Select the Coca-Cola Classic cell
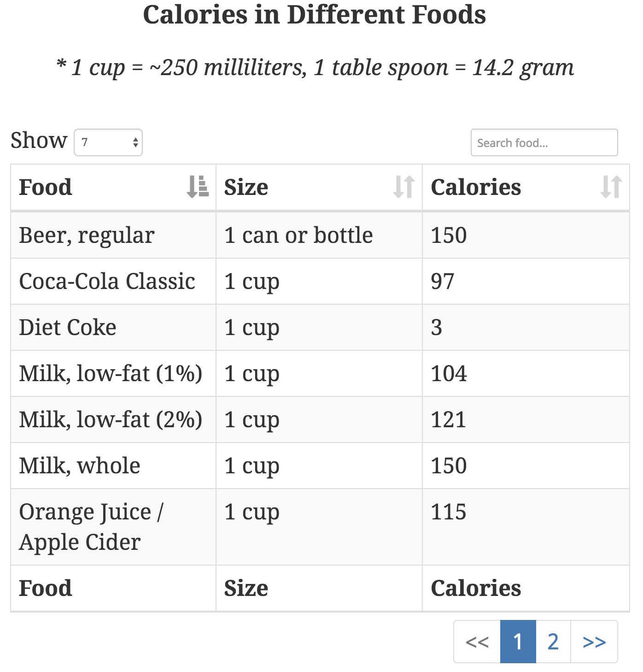The width and height of the screenshot is (643, 672). click(x=107, y=281)
